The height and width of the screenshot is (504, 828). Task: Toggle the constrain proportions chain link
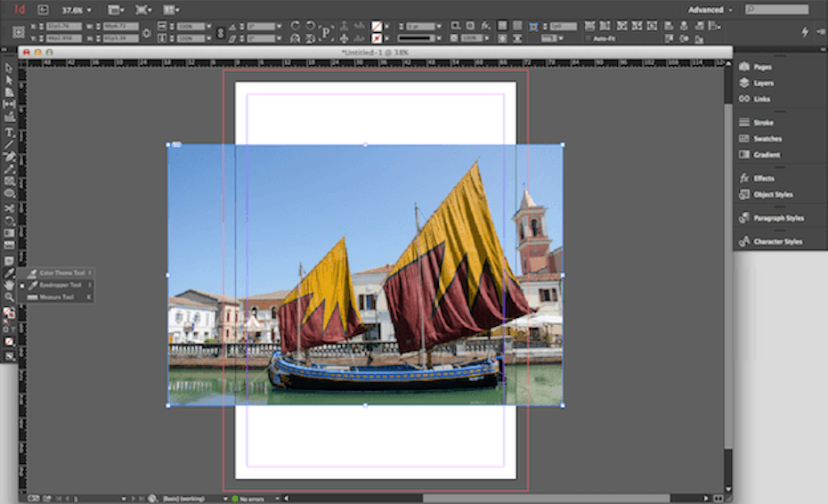click(221, 33)
